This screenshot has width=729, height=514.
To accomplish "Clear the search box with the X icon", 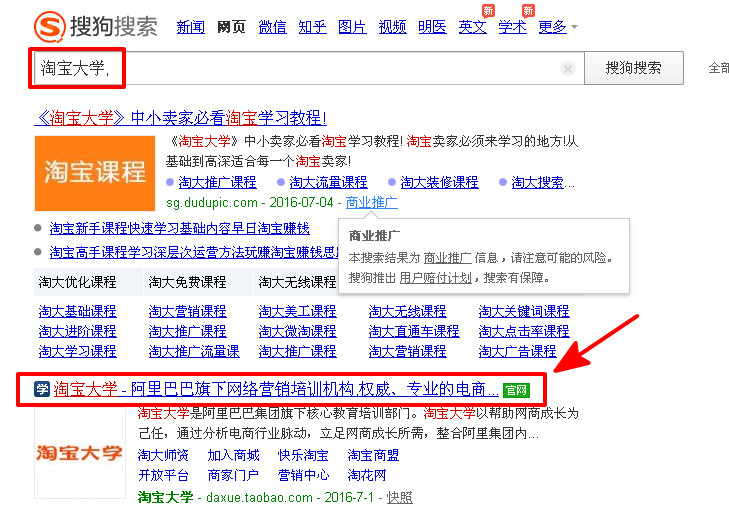I will tap(567, 69).
